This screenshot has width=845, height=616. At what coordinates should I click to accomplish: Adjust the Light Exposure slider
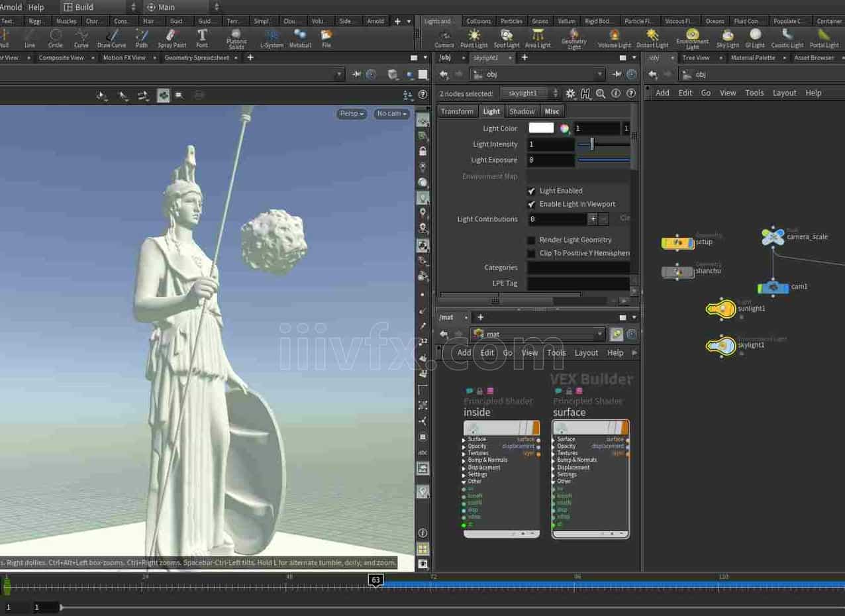pyautogui.click(x=604, y=160)
